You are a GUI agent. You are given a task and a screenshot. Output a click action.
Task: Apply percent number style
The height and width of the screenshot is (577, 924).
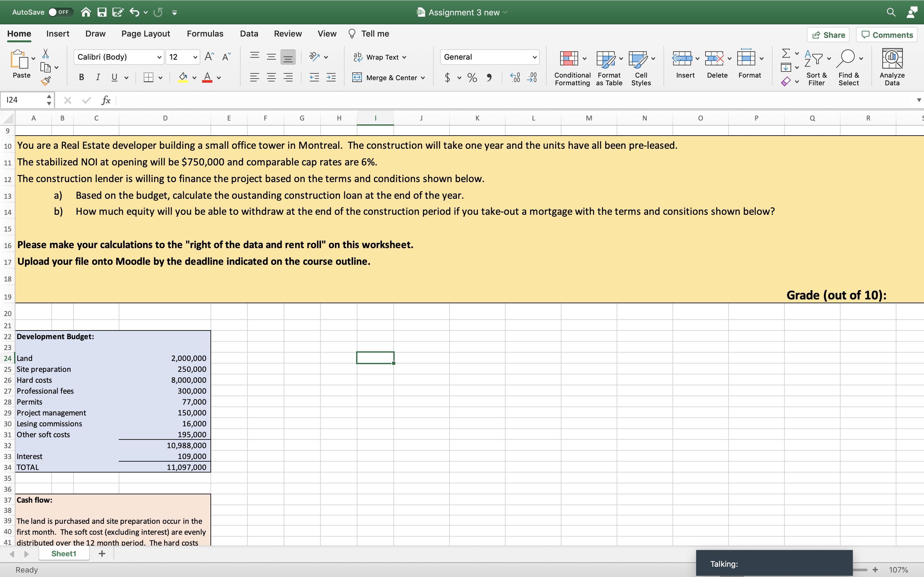coord(472,78)
